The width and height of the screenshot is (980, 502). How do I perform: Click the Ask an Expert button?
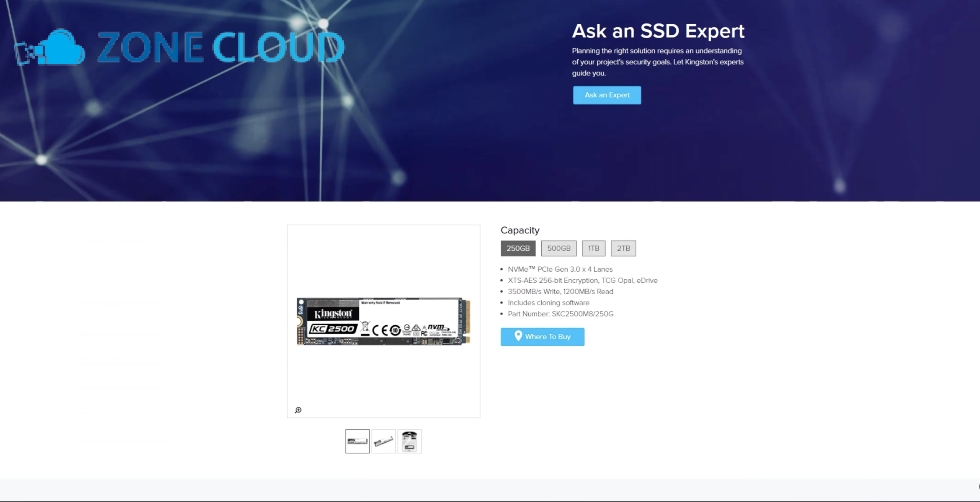pyautogui.click(x=607, y=95)
